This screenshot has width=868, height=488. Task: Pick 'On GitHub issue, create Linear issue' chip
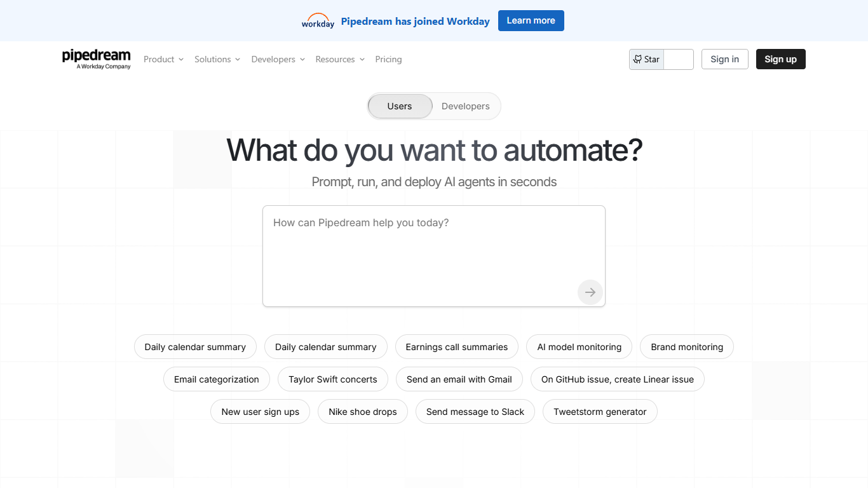tap(618, 379)
